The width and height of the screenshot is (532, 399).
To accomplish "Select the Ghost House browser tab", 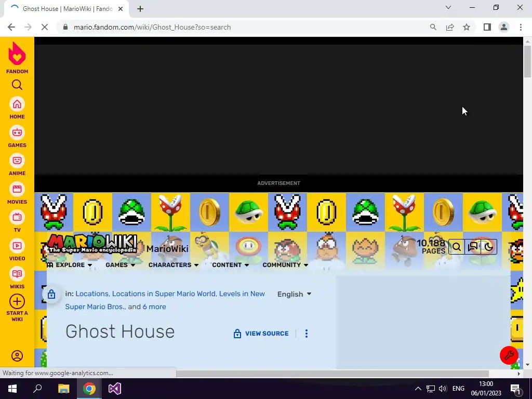I will point(66,9).
